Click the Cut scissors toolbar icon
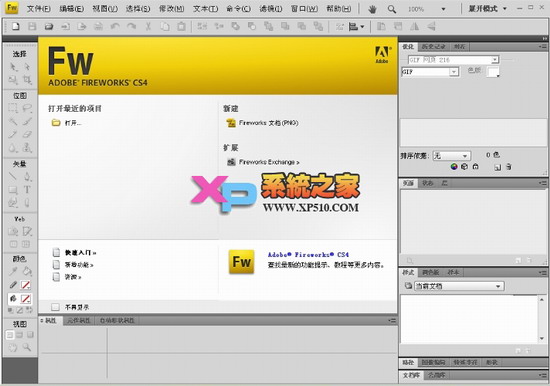 148,26
